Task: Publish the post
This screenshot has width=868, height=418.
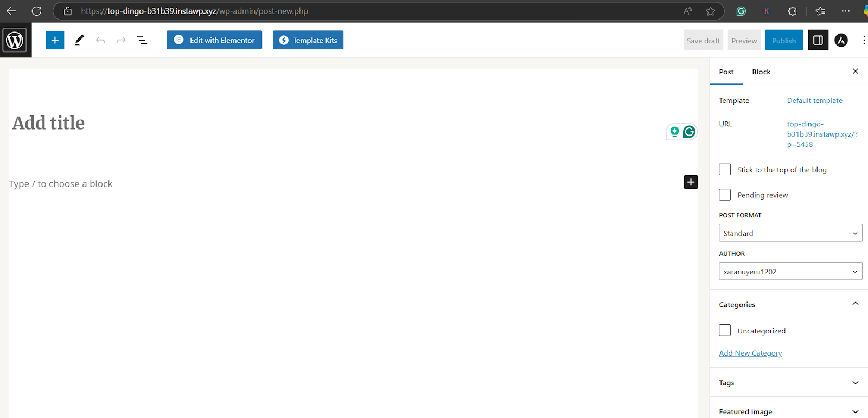Action: 784,41
